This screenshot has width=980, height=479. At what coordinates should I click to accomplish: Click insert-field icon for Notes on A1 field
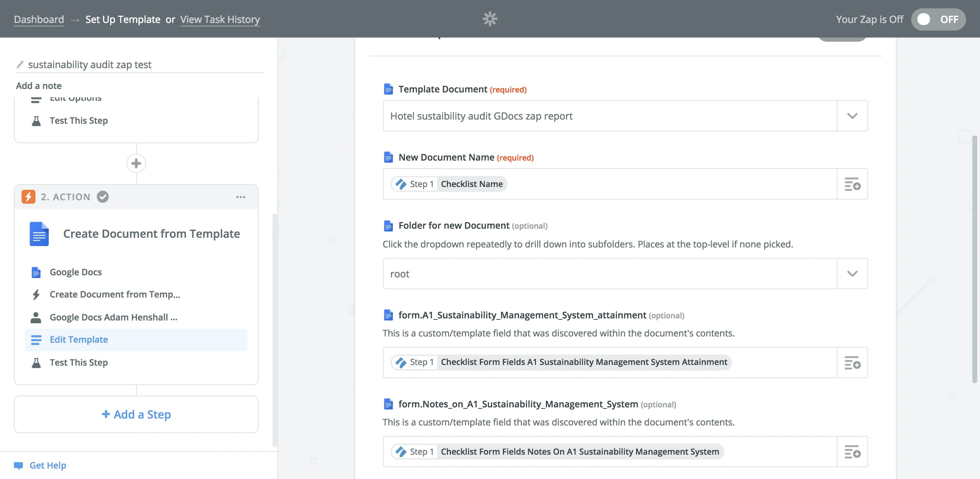pyautogui.click(x=852, y=452)
